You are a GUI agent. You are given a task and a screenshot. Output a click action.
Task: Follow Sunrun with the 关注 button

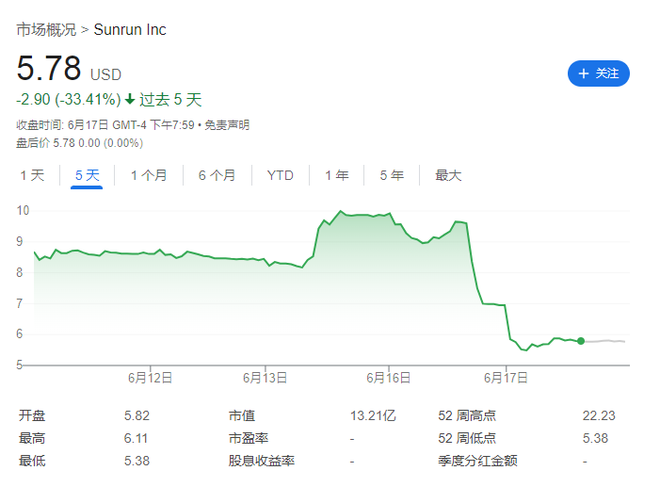599,74
